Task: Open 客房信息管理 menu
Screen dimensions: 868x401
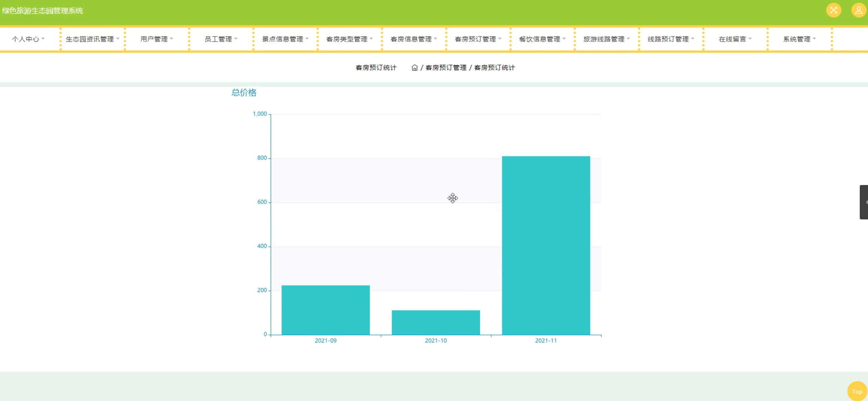Action: [413, 39]
